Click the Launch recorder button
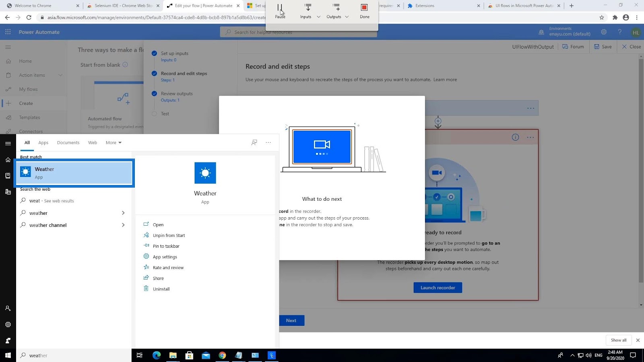 [x=438, y=288]
